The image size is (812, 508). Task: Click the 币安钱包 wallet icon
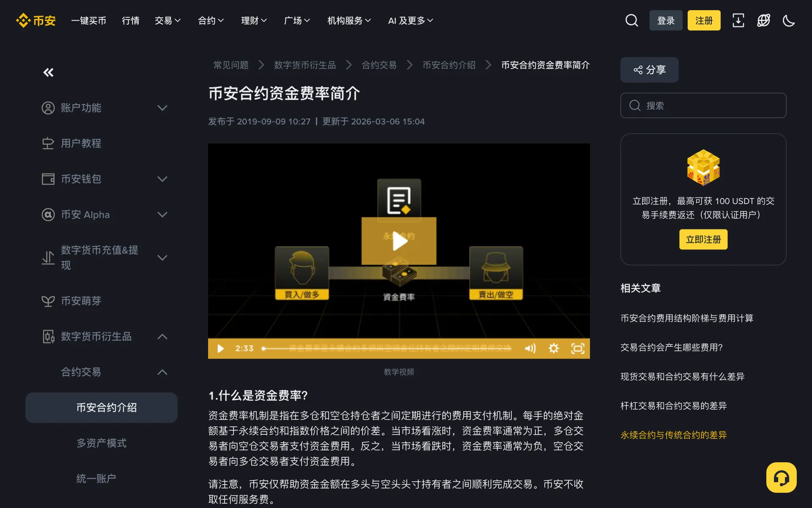pos(48,179)
